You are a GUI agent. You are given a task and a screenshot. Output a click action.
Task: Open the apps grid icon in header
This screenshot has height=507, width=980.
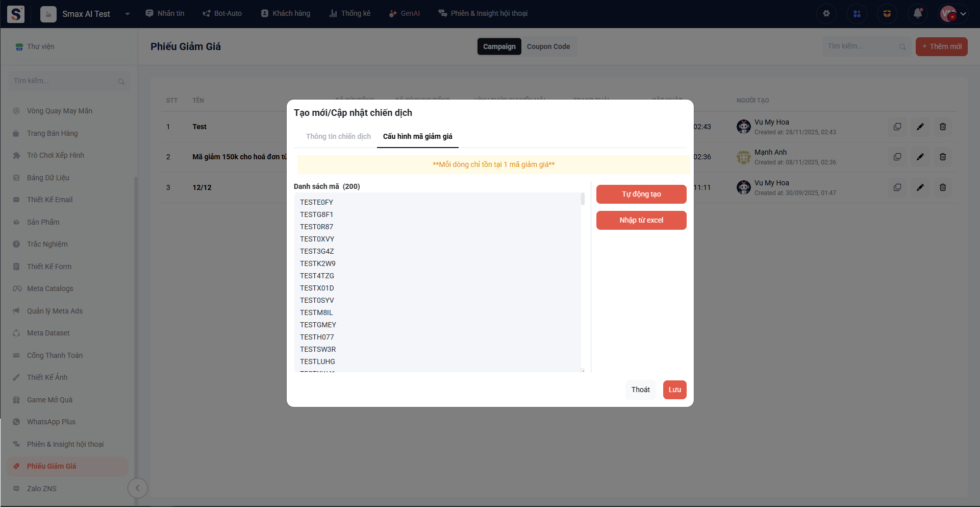pos(857,14)
